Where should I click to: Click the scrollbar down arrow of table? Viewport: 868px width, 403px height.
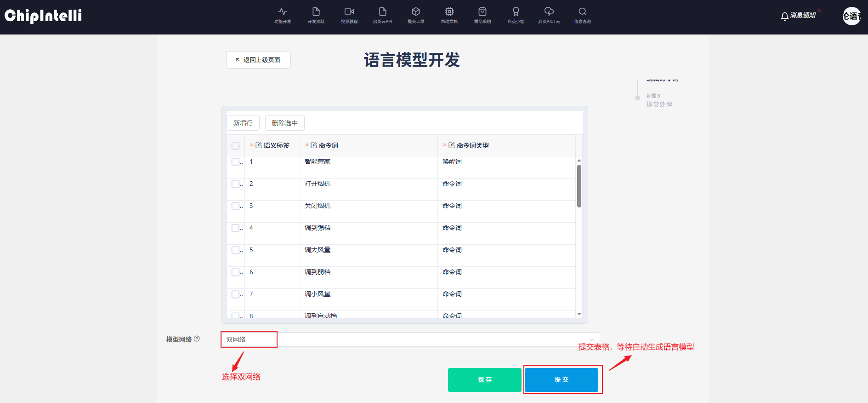(579, 314)
